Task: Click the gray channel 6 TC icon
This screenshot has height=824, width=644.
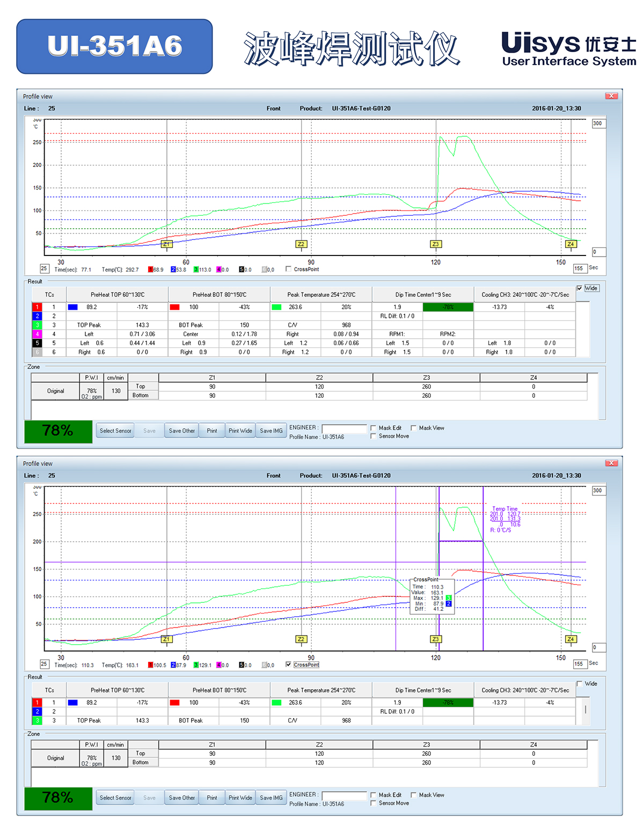Action: coord(37,352)
